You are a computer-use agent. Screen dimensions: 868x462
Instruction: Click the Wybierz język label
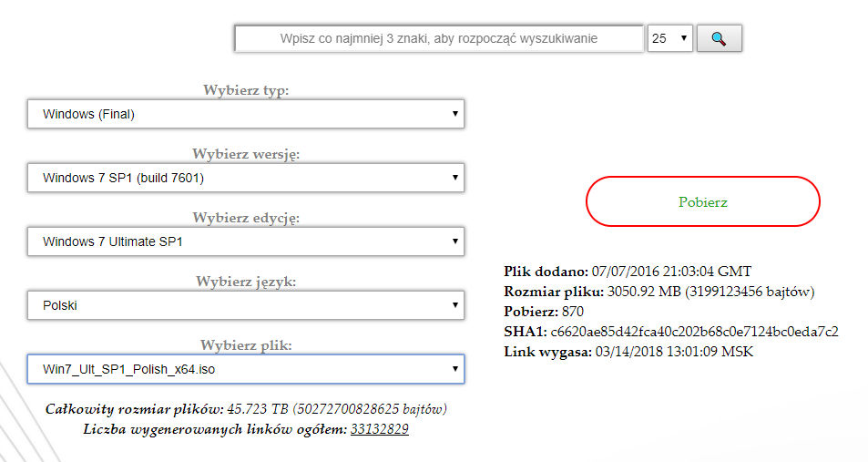tap(246, 282)
